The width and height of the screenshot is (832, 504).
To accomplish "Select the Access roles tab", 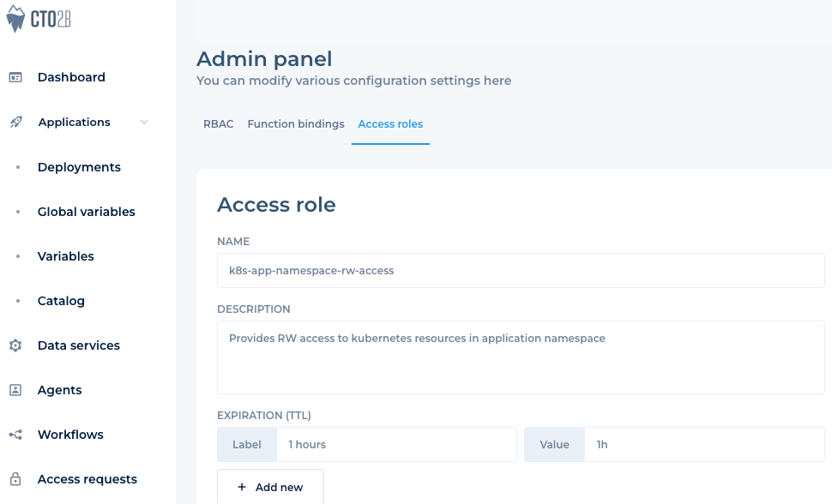I will 390,124.
